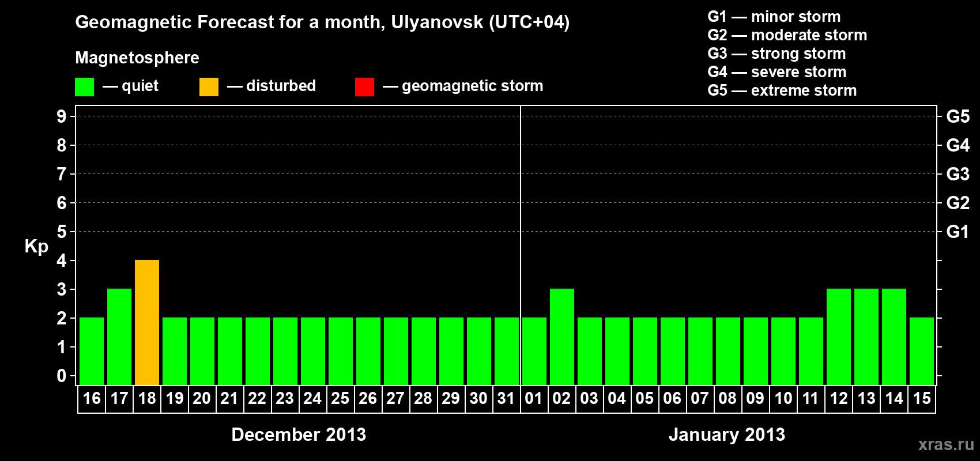Click the G2 right axis label

pyautogui.click(x=958, y=203)
